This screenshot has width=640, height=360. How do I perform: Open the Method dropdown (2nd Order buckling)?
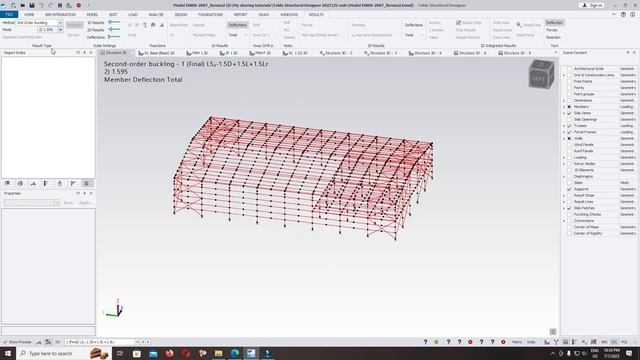60,23
